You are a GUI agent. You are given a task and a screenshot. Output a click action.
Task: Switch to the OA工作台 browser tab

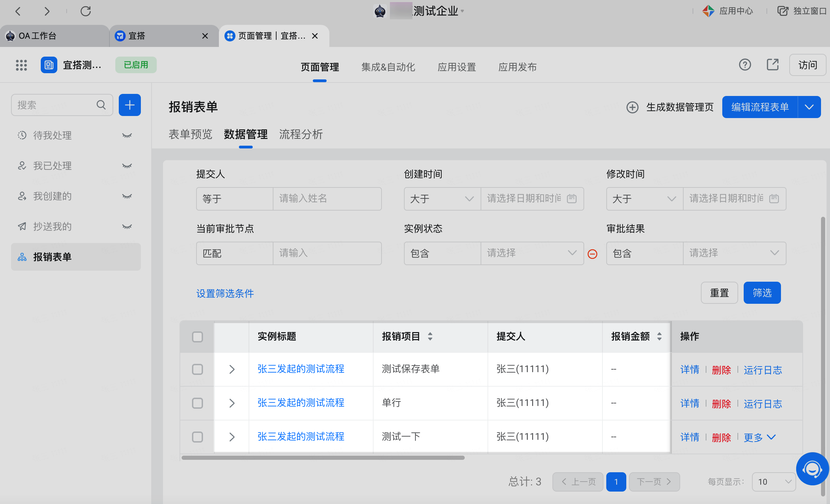point(55,36)
